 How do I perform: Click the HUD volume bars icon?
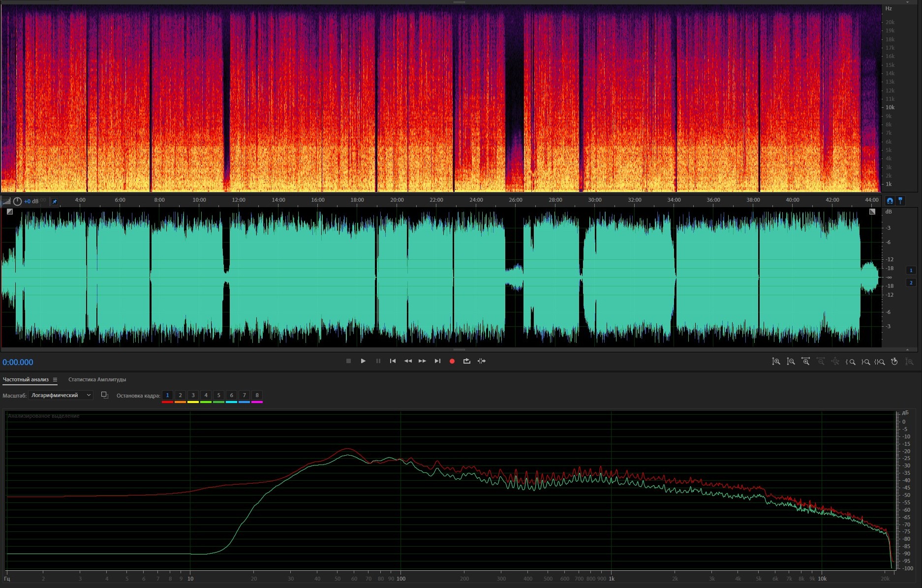point(6,201)
